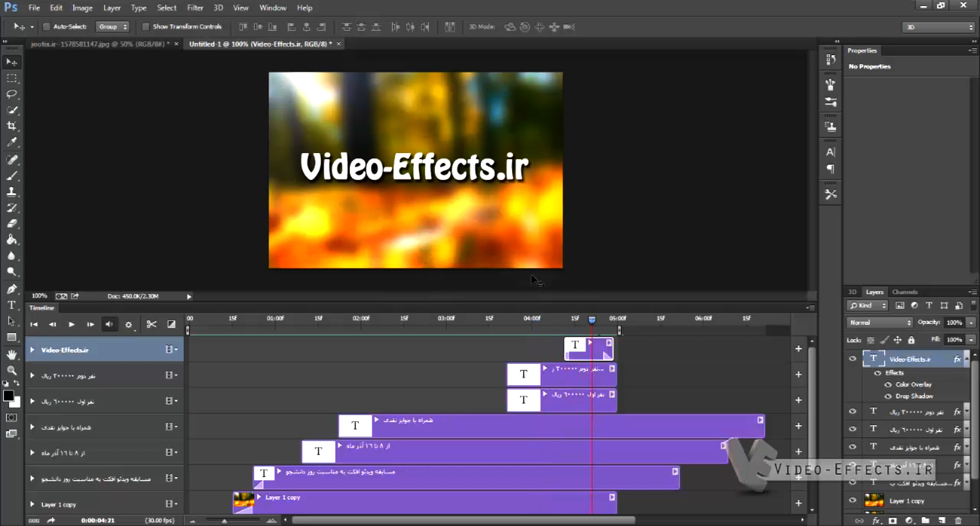
Task: Open the timeline transition icon
Action: [171, 325]
